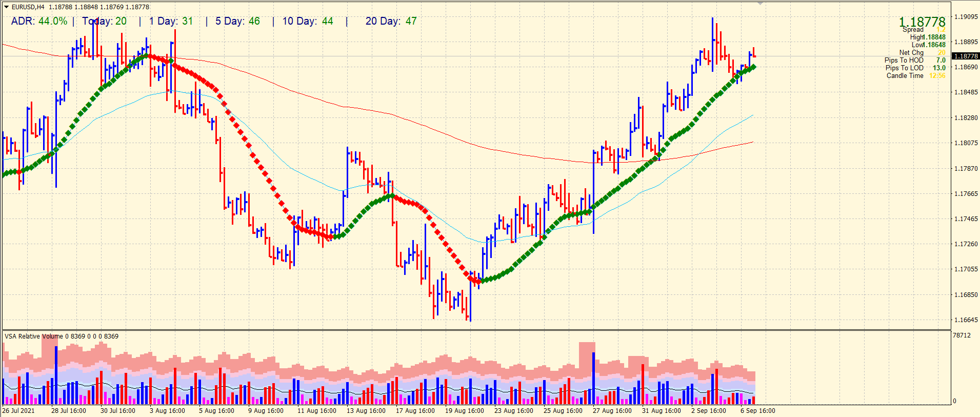Click the 1.17465 price axis label
Screen dimensions: 980x417
point(966,219)
